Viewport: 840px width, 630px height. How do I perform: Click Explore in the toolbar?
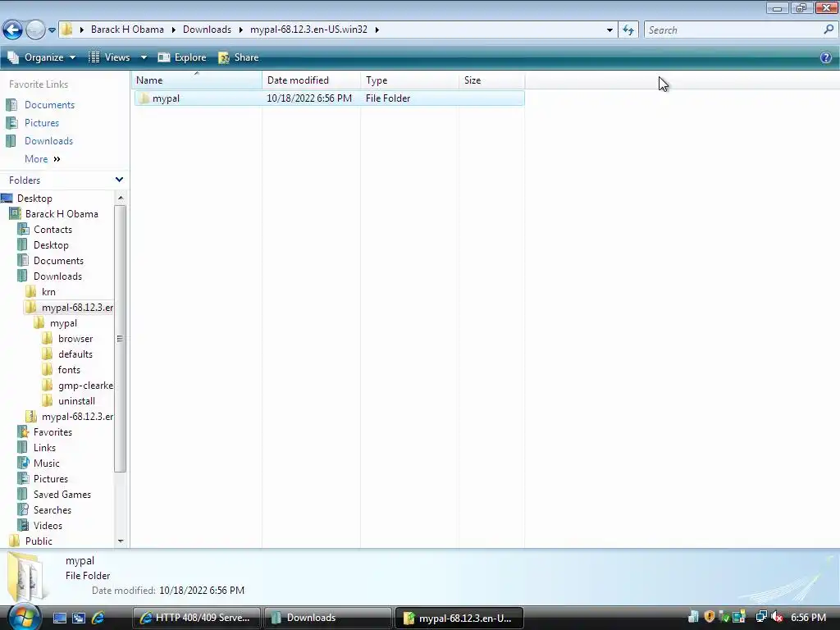point(182,57)
